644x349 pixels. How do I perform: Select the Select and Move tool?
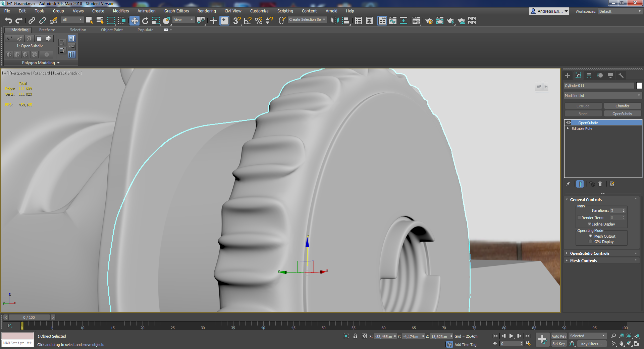click(x=134, y=21)
